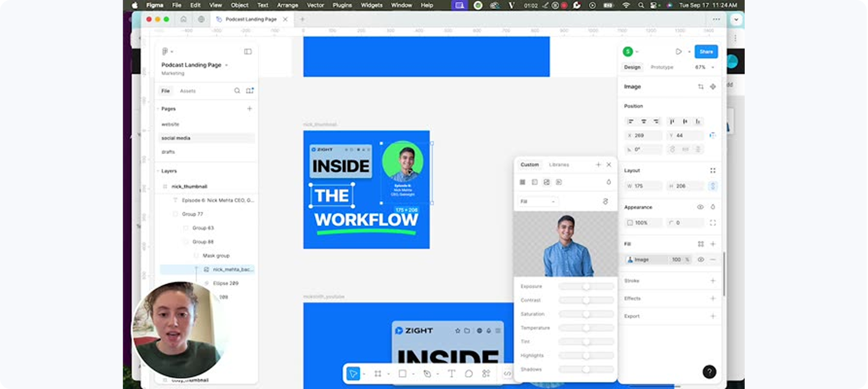
Task: Switch to the Prototype tab
Action: click(x=662, y=67)
